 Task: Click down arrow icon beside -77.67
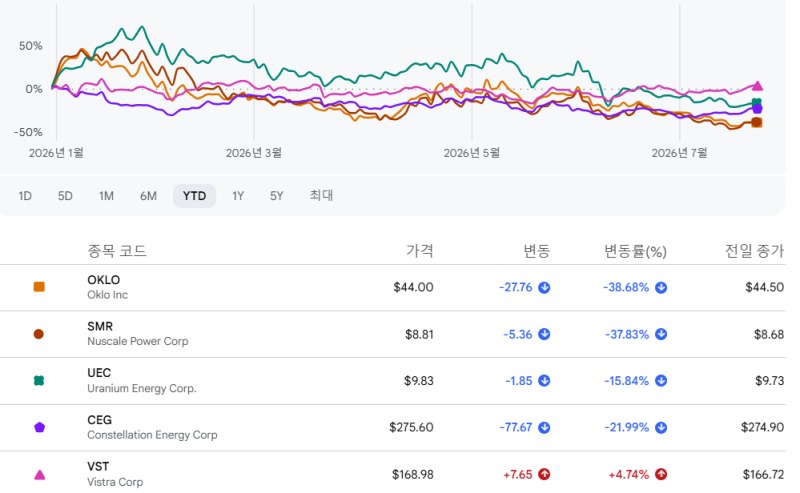(x=544, y=427)
